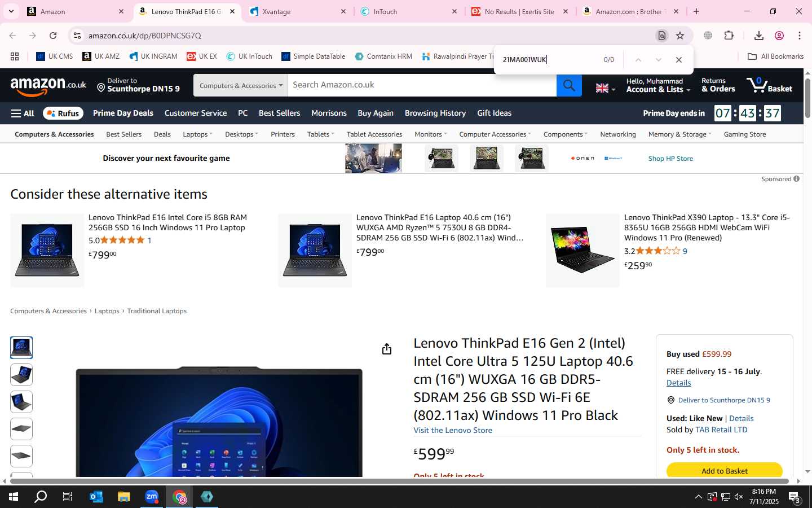This screenshot has height=508, width=812.
Task: Open Windows Start menu
Action: point(14,497)
